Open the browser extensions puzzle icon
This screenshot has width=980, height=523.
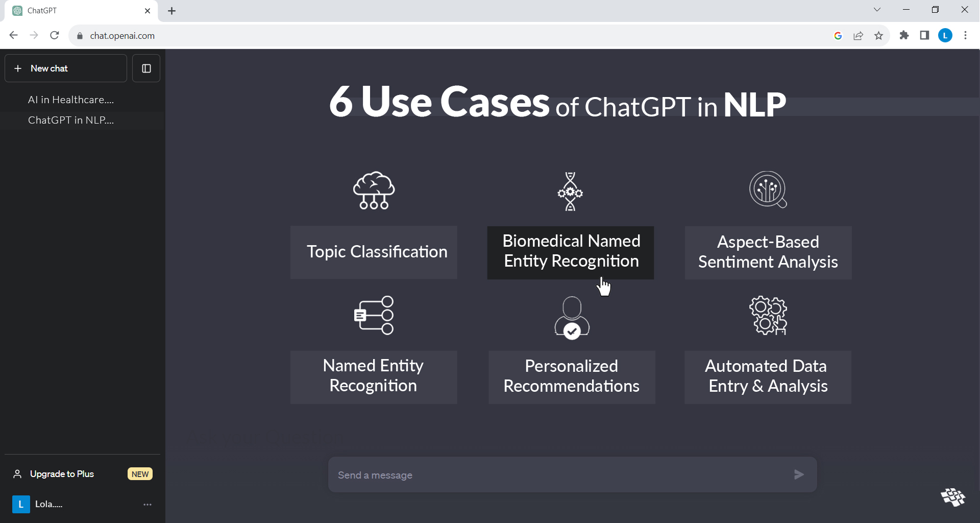coord(904,35)
